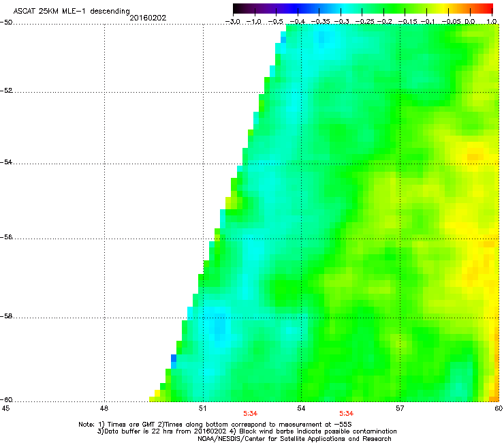
Task: Select the -0.5 color scale label
Action: (x=276, y=22)
